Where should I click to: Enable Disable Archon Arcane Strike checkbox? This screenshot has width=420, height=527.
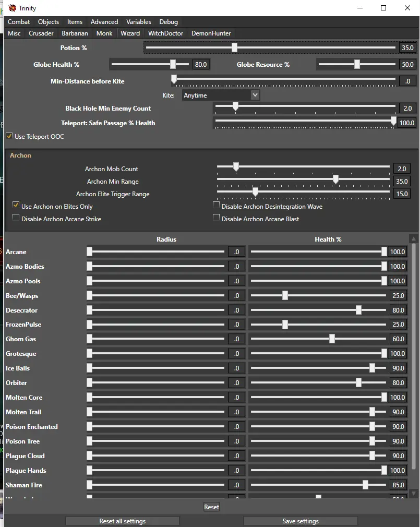click(16, 218)
